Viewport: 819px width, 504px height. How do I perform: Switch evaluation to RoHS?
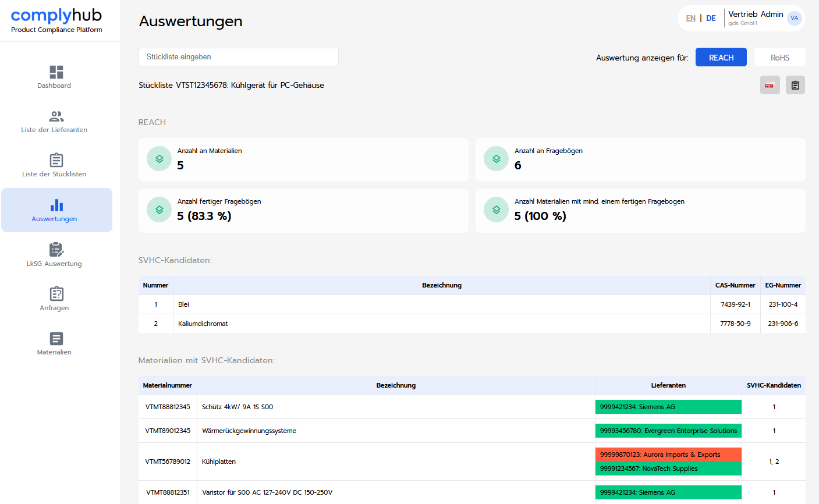[780, 57]
